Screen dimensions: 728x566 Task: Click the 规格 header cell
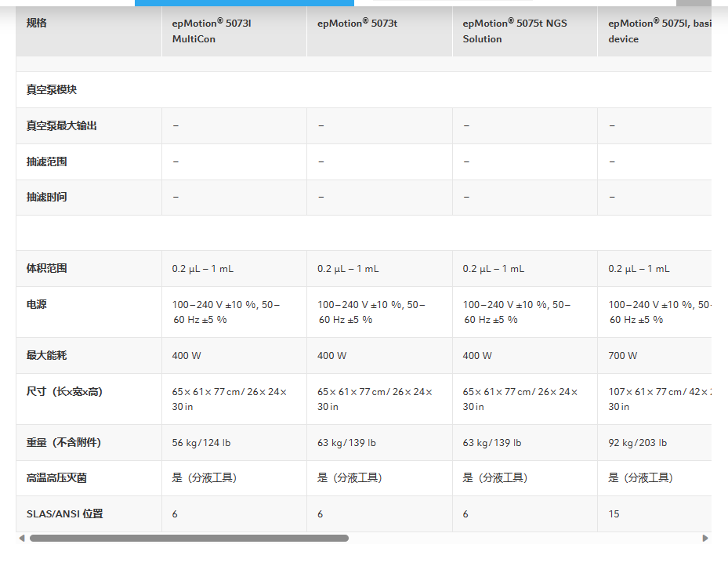(x=37, y=24)
